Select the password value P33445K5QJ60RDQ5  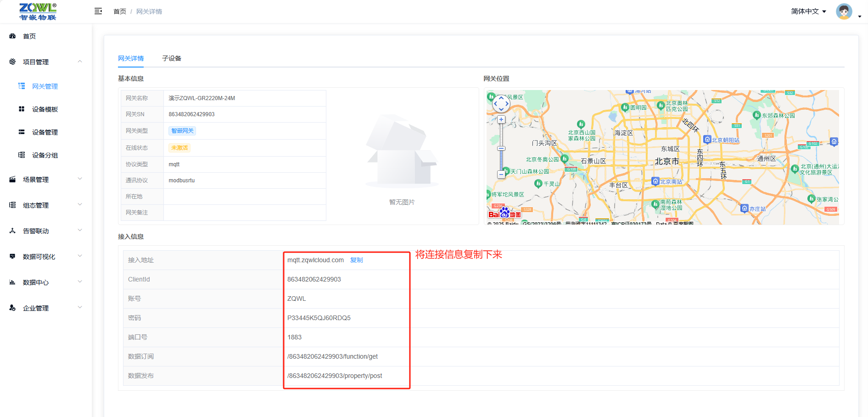pyautogui.click(x=319, y=318)
